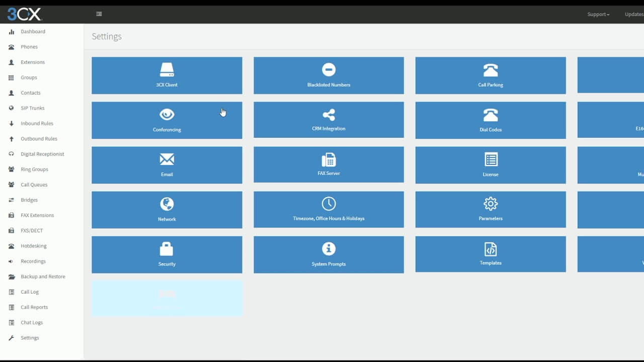The image size is (644, 362).
Task: Toggle the sidebar hamburger menu
Action: pos(99,14)
